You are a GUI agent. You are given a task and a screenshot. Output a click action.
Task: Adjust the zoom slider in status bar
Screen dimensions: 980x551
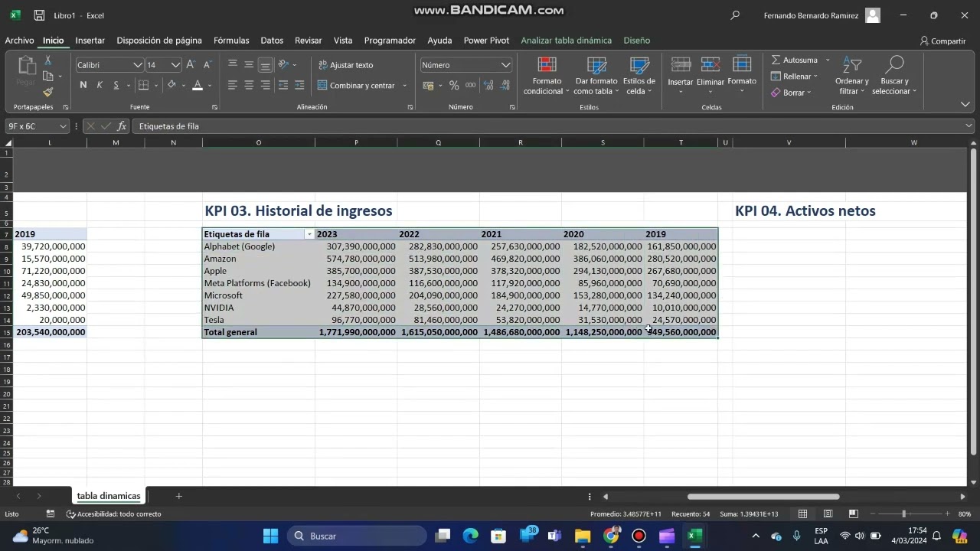(x=903, y=514)
